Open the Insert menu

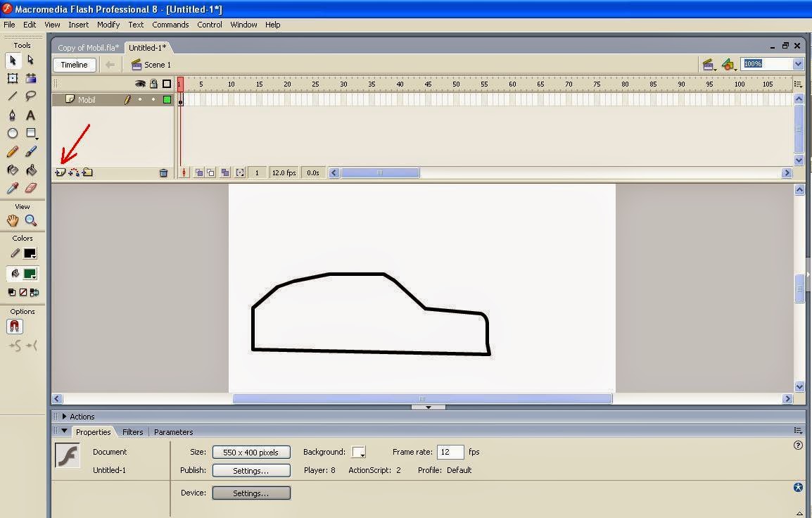point(78,25)
